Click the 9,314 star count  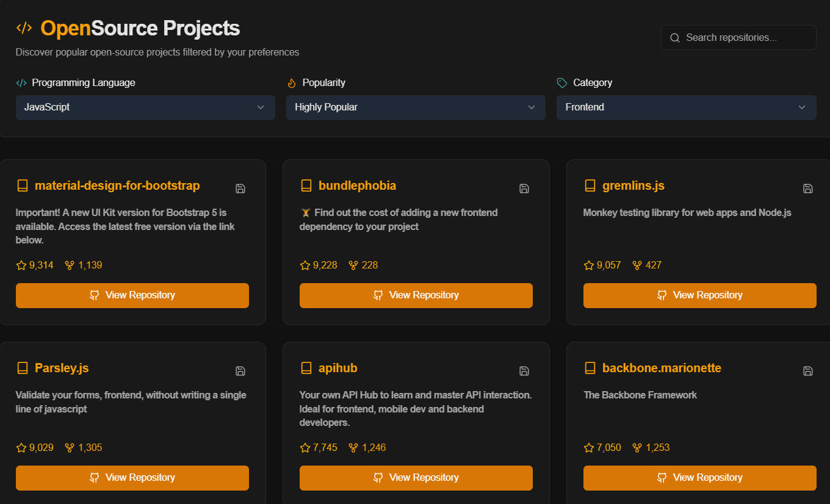[41, 265]
